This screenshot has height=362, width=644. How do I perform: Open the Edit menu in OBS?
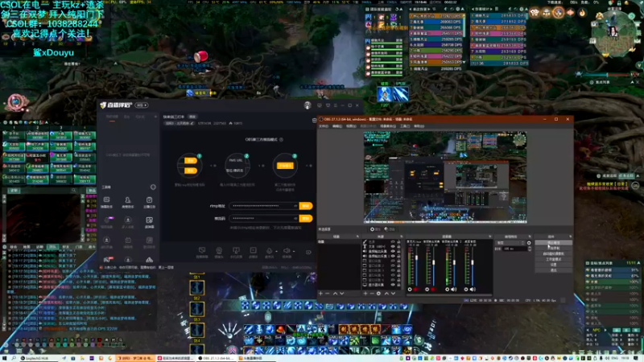tap(337, 126)
